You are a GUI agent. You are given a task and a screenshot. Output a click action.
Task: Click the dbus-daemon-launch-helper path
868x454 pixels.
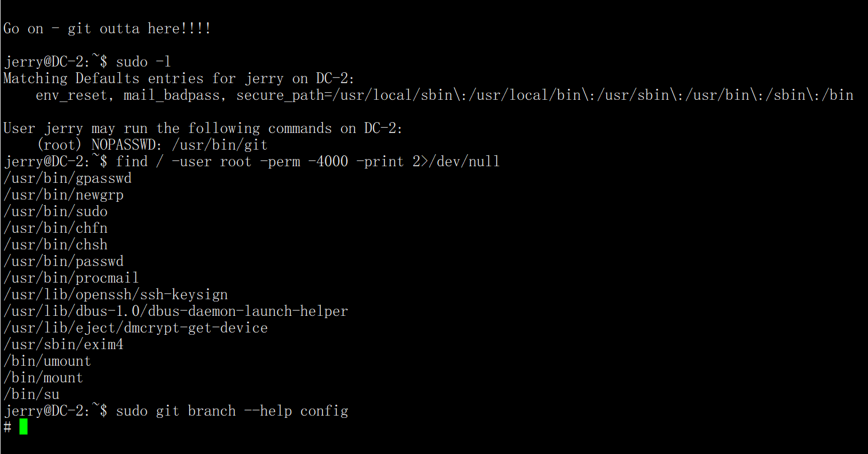[175, 311]
